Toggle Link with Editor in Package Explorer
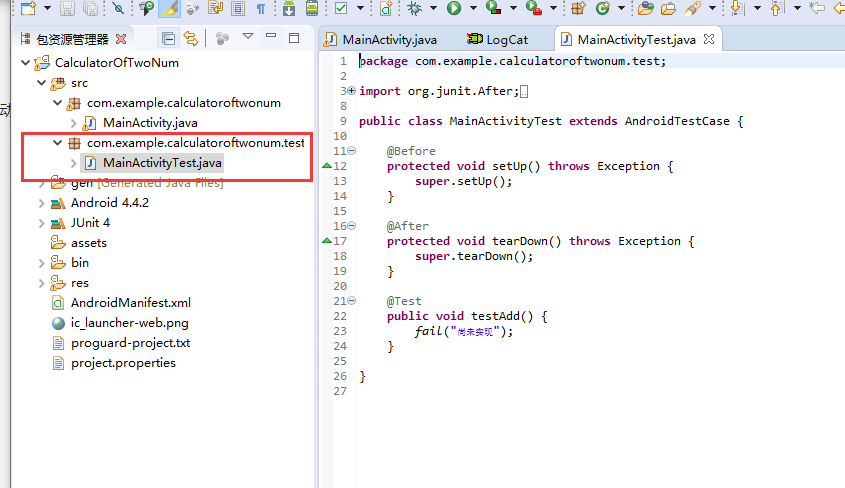This screenshot has width=845, height=488. pyautogui.click(x=191, y=38)
